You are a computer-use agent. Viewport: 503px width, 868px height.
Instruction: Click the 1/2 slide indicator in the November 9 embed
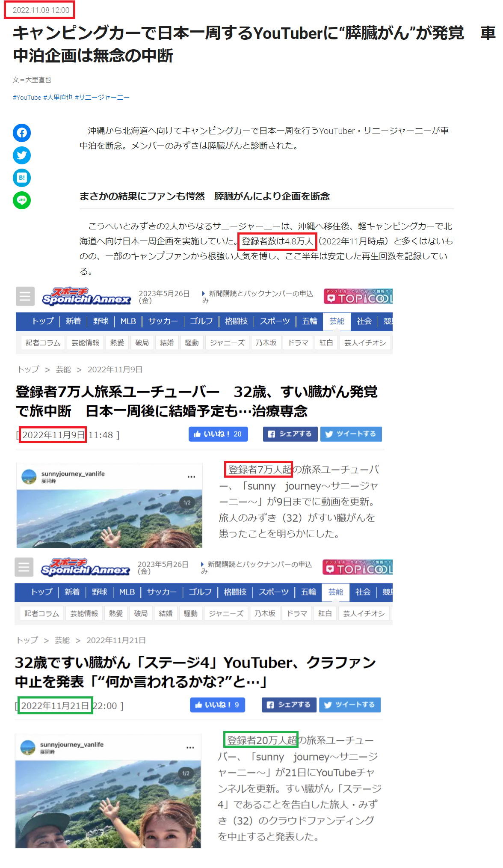pyautogui.click(x=187, y=502)
